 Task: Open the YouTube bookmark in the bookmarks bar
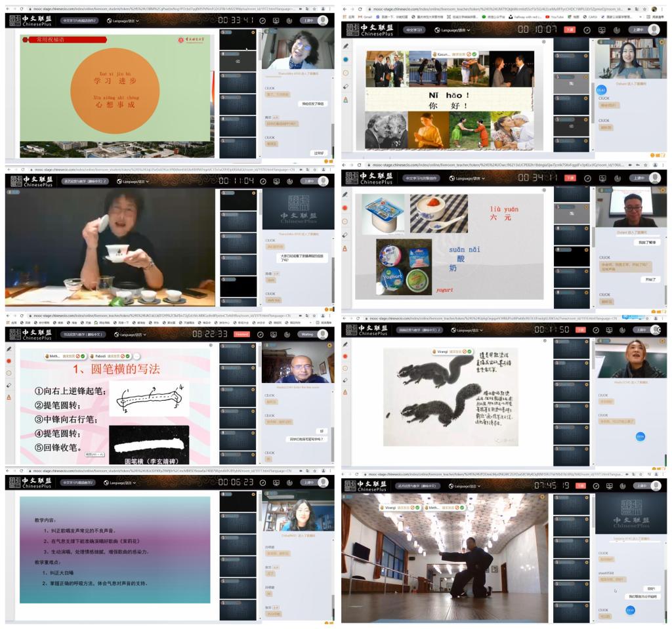tap(556, 17)
